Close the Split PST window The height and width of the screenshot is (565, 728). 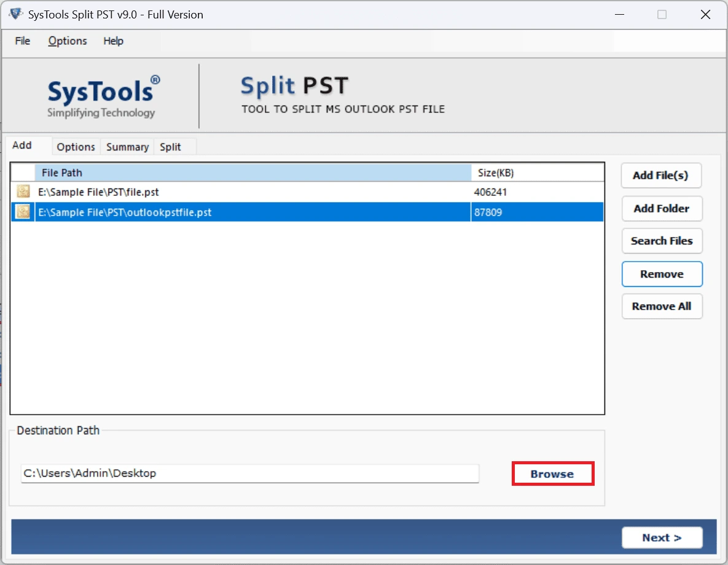coord(705,14)
